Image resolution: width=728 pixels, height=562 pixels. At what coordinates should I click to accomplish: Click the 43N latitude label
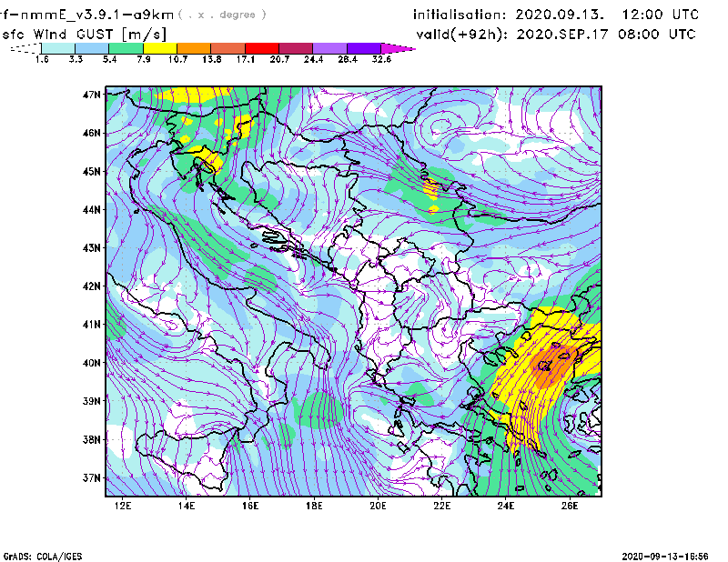92,248
